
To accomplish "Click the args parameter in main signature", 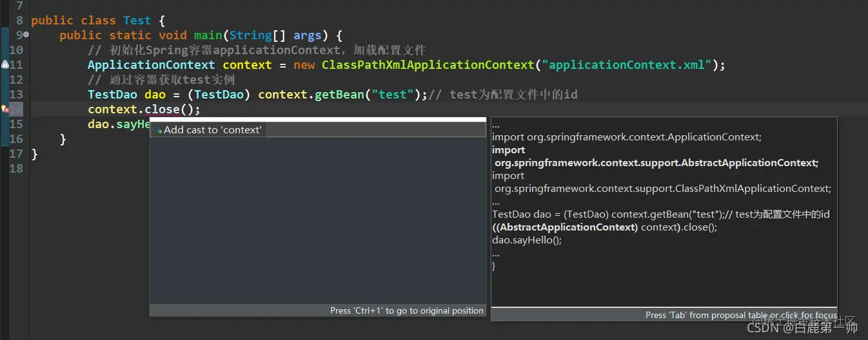I will (308, 35).
